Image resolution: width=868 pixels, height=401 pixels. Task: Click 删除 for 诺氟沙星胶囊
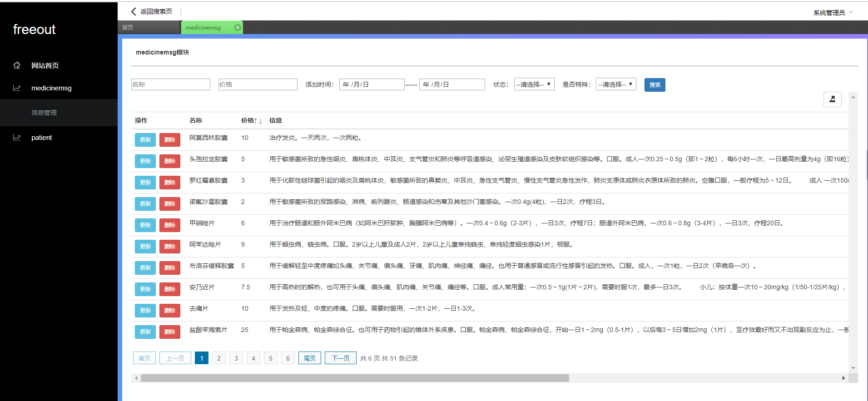point(170,204)
